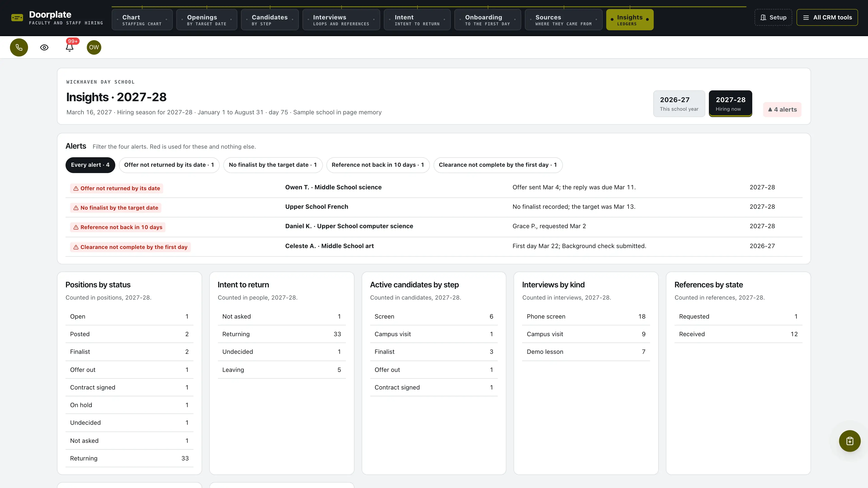Click the warning icon on Clearance not complete tag

point(76,247)
